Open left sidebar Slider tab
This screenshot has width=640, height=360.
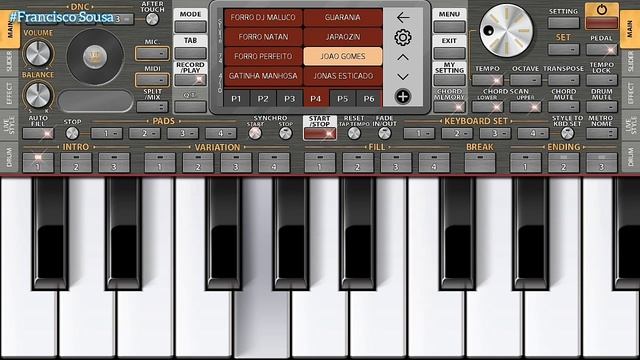pyautogui.click(x=9, y=62)
